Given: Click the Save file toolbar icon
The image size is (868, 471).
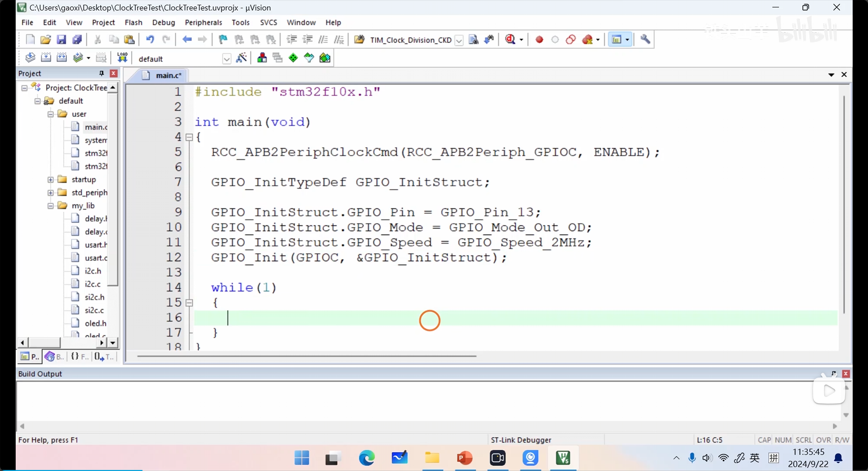Looking at the screenshot, I should [61, 40].
